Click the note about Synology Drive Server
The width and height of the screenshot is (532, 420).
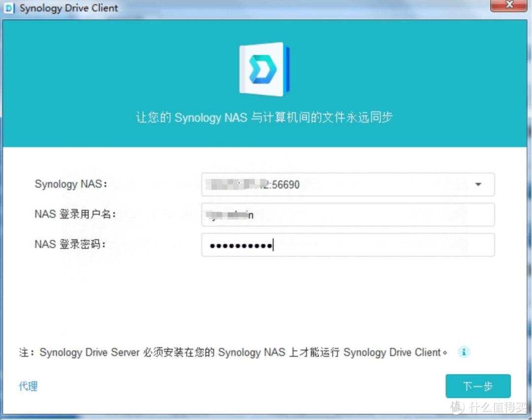pyautogui.click(x=232, y=352)
